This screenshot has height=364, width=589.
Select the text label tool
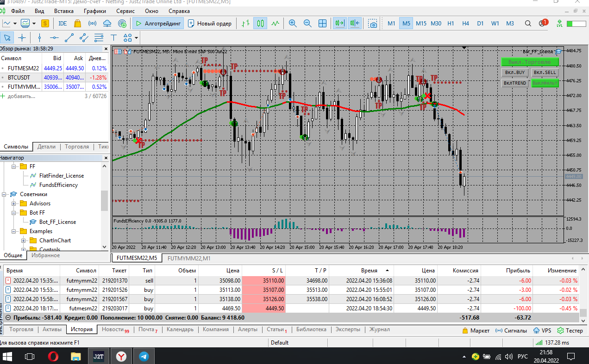[x=113, y=37]
